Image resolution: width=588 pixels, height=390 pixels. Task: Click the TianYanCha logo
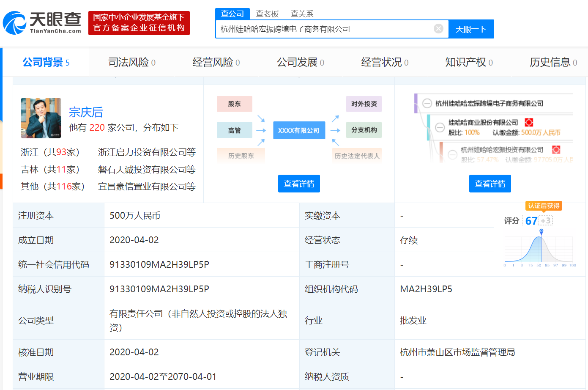[42, 23]
